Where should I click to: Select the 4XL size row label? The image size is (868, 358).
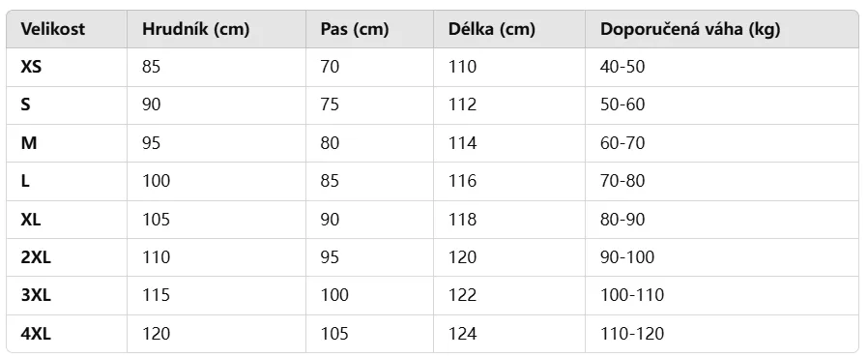[x=36, y=334]
